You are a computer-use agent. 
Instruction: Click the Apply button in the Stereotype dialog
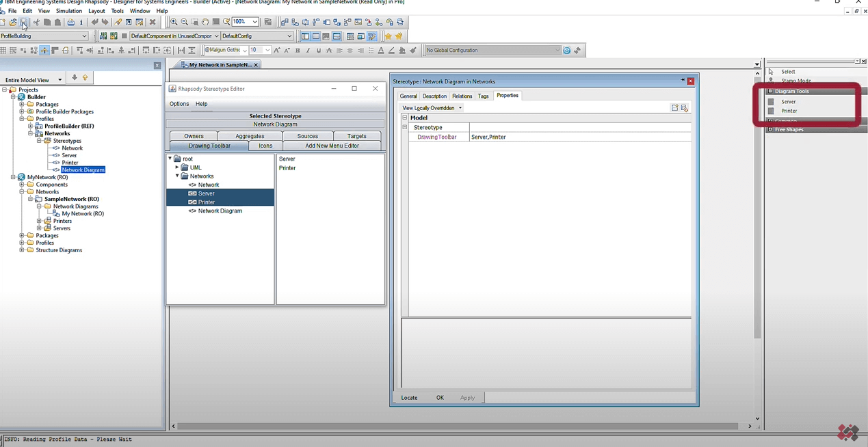(467, 398)
